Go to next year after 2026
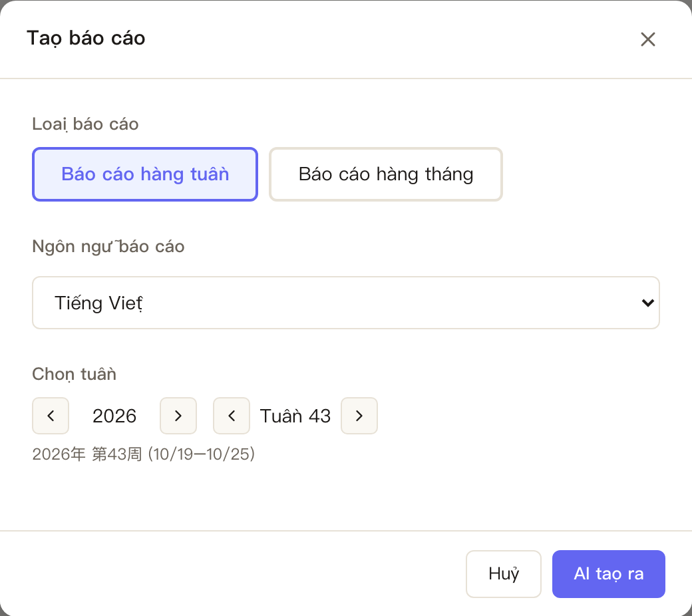The image size is (692, 616). (178, 416)
